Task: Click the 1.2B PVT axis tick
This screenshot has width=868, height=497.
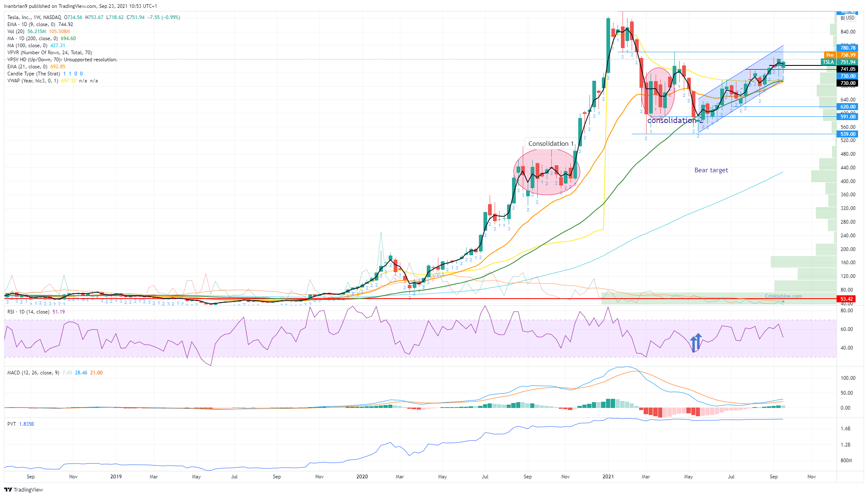Action: click(845, 445)
